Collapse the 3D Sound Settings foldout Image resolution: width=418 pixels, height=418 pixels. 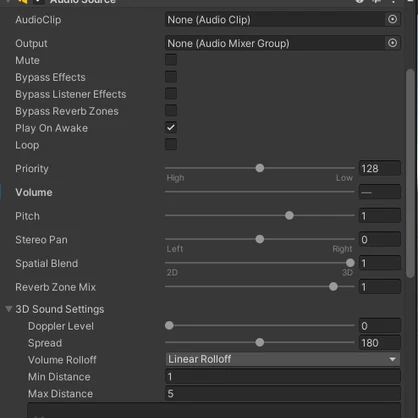9,309
